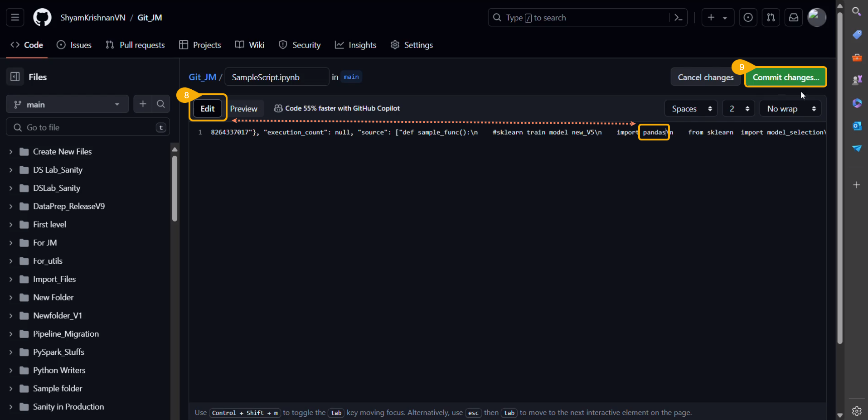The width and height of the screenshot is (868, 420).
Task: Open the No wrap line mode dropdown
Action: (790, 109)
